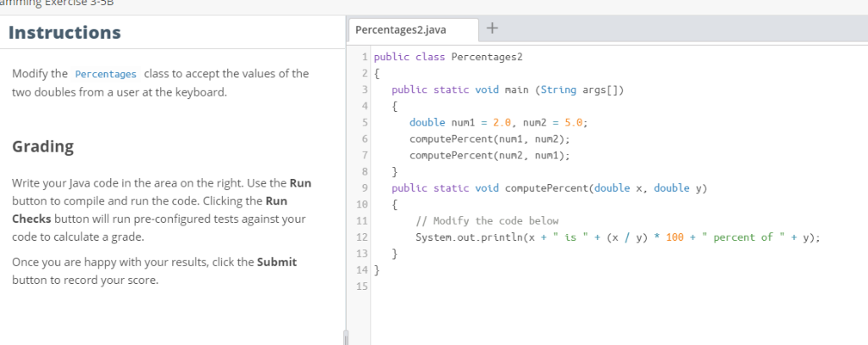Click the computePercent(num2, num1) call line
868x345 pixels.
(489, 156)
